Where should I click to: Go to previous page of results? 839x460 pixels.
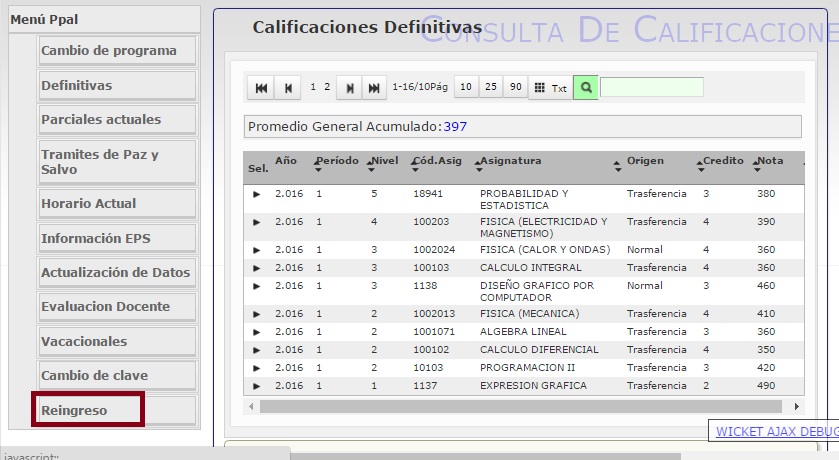(x=289, y=88)
